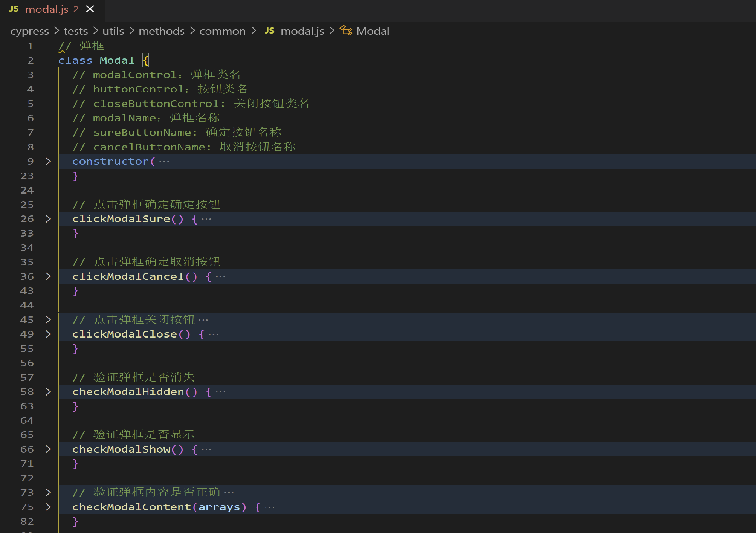
Task: Click common breadcrumb folder
Action: (222, 31)
